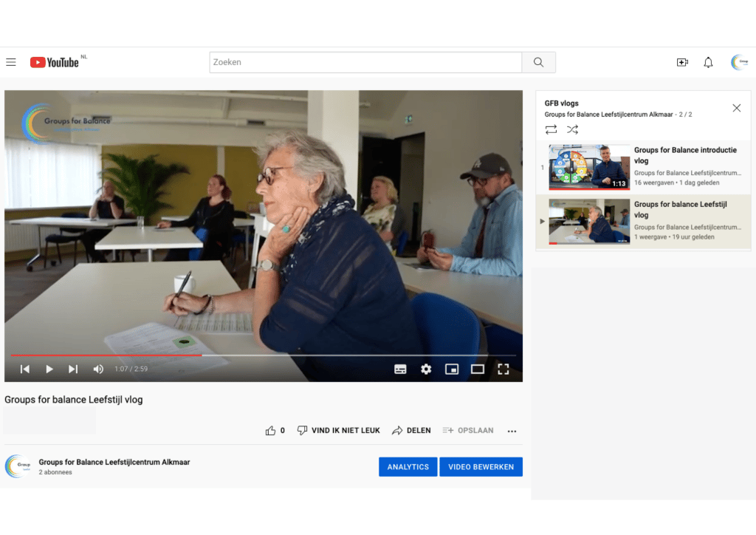This screenshot has height=535, width=756.
Task: Open the create video camera icon
Action: [682, 62]
